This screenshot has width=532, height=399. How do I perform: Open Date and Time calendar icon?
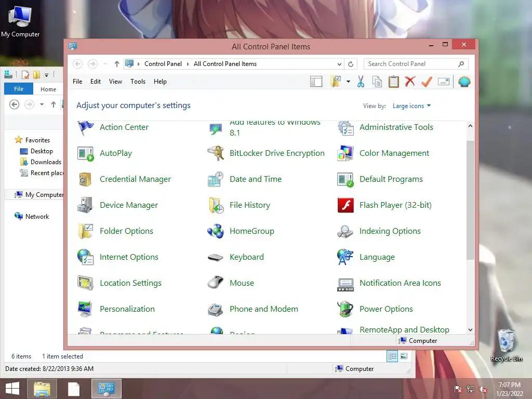click(x=216, y=179)
